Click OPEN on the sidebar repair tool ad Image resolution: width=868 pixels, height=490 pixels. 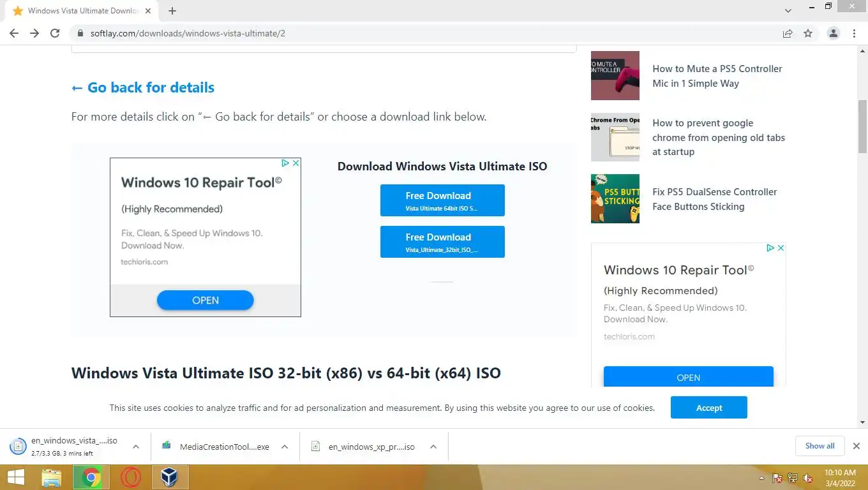pos(689,378)
